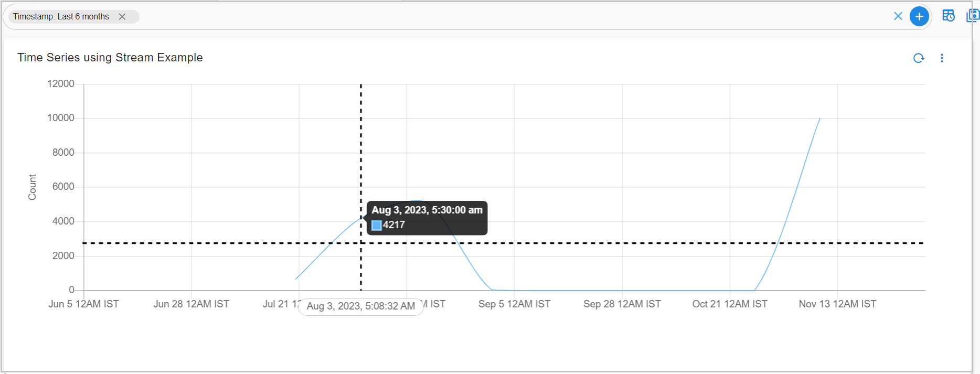The width and height of the screenshot is (980, 374).
Task: Click the Aug 3, 2023, 5:08:32 AM crosshair label
Action: [x=361, y=306]
